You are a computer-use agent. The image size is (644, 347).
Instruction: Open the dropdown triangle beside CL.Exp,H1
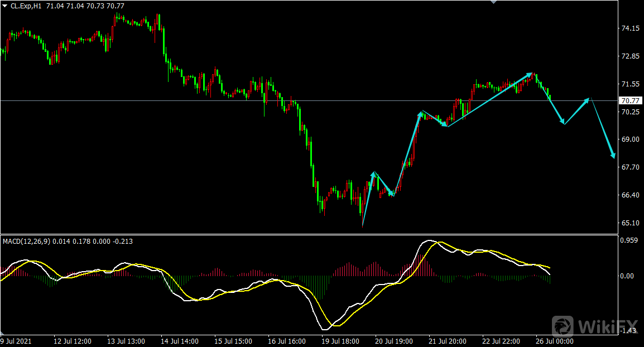(x=5, y=6)
